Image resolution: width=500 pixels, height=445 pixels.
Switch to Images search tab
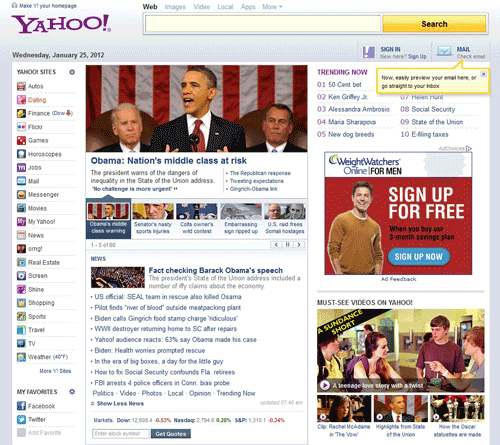[x=175, y=7]
